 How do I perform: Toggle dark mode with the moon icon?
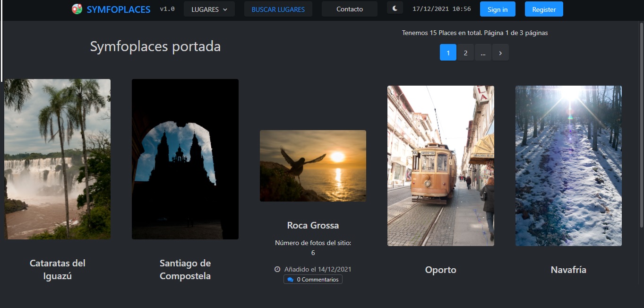(395, 8)
